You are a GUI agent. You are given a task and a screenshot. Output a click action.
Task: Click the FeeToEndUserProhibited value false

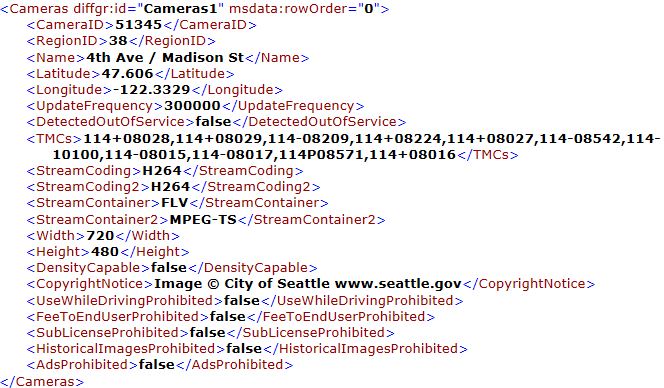click(x=227, y=316)
